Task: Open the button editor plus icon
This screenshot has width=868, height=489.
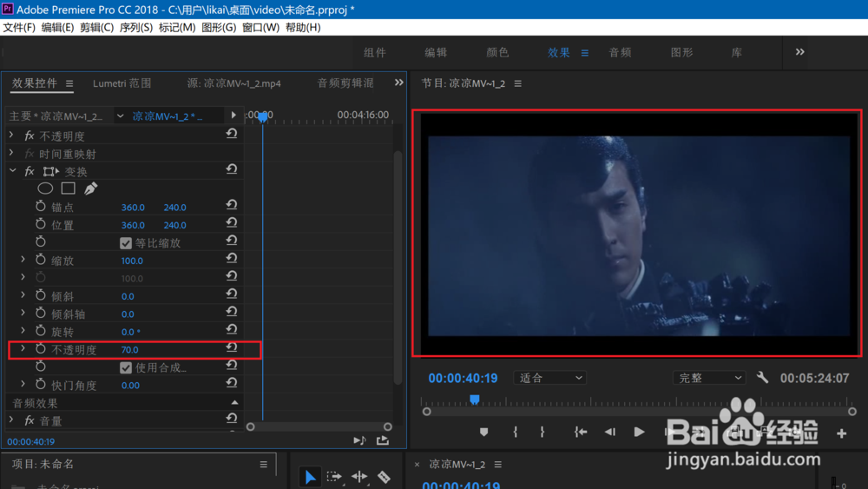Action: pyautogui.click(x=841, y=433)
